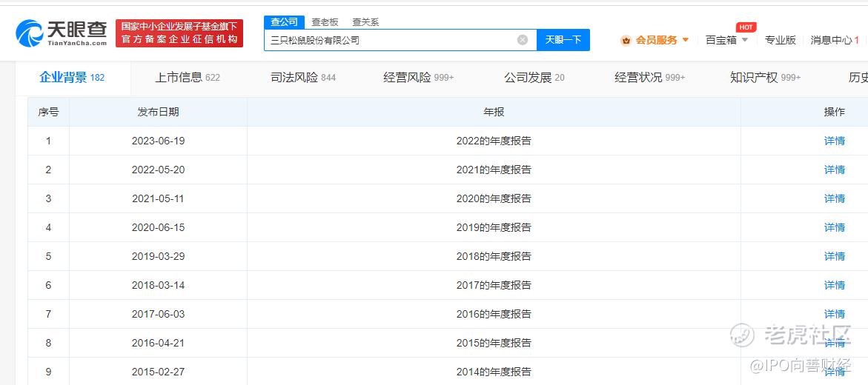868x385 pixels.
Task: Open 详情 for the 2016 annual report
Action: point(834,314)
